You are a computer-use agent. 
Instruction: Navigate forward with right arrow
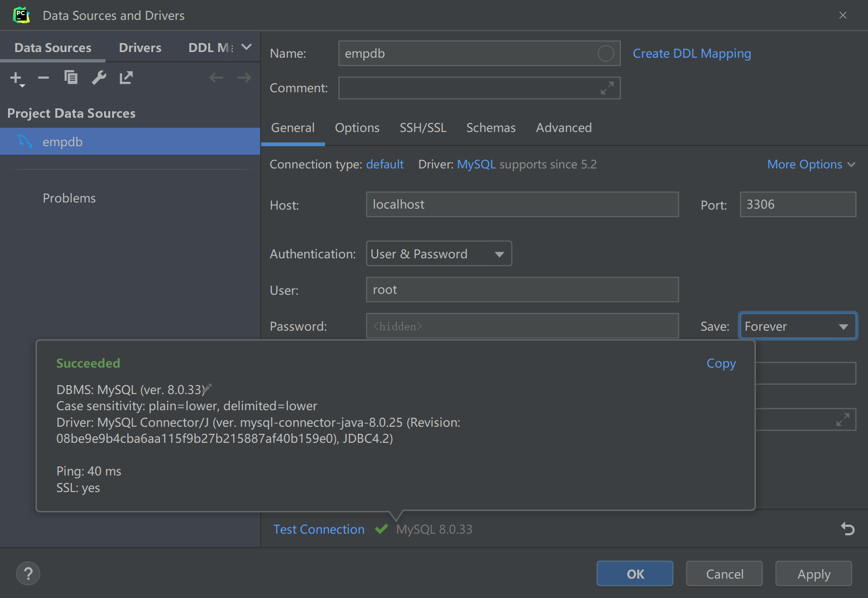click(245, 77)
